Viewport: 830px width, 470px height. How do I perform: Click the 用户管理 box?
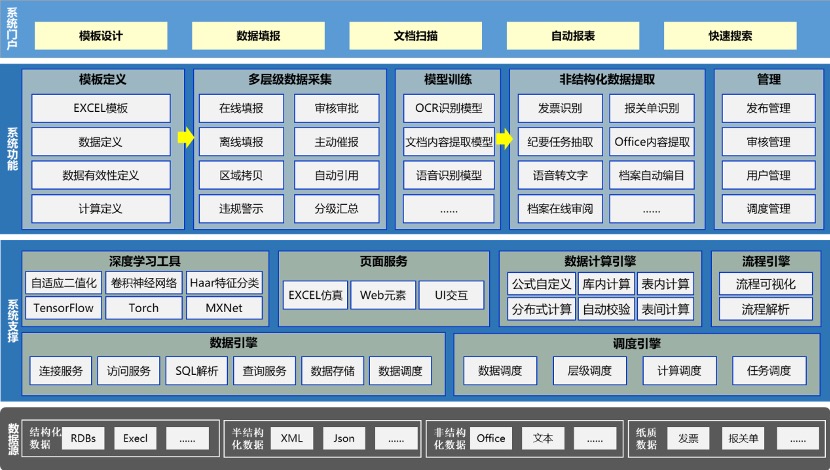pyautogui.click(x=769, y=175)
